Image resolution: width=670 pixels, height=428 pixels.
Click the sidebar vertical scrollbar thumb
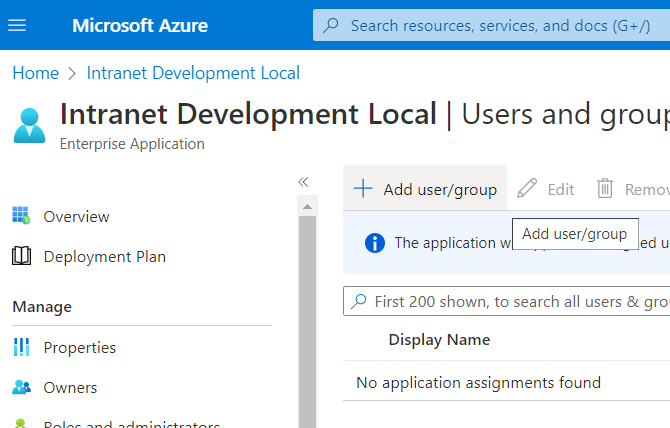click(x=307, y=322)
